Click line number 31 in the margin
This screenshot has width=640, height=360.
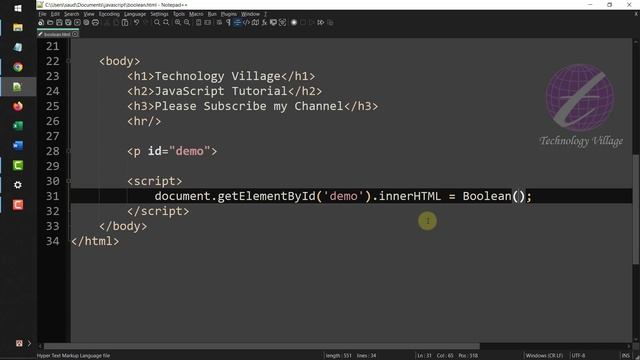click(x=53, y=196)
